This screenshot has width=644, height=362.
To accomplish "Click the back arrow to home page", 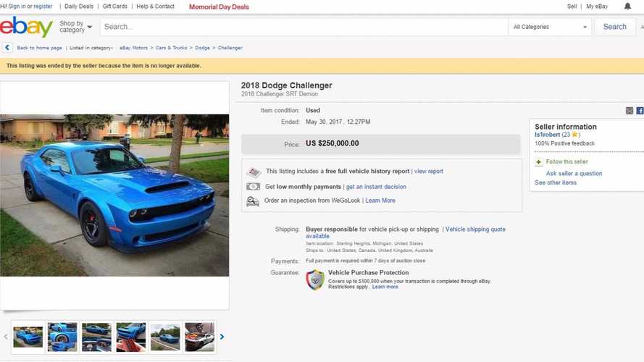I will [7, 48].
